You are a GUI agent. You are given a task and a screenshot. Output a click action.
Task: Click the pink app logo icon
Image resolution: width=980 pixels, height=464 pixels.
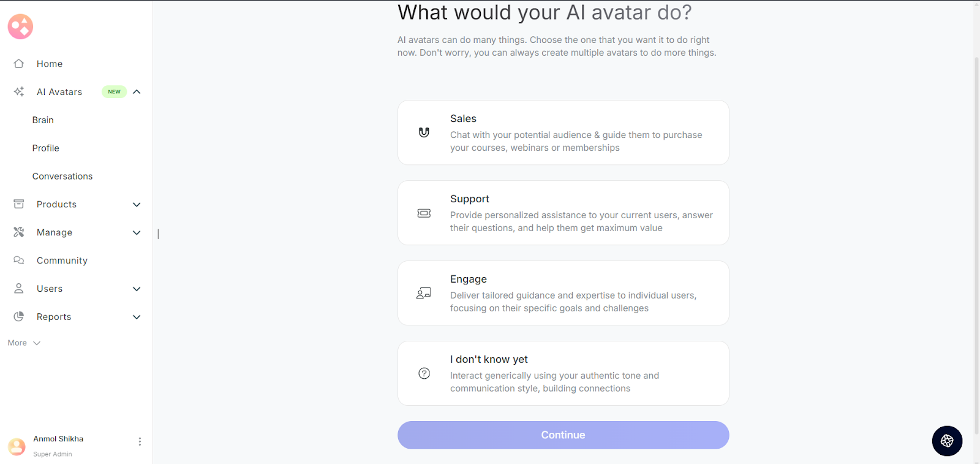click(20, 26)
